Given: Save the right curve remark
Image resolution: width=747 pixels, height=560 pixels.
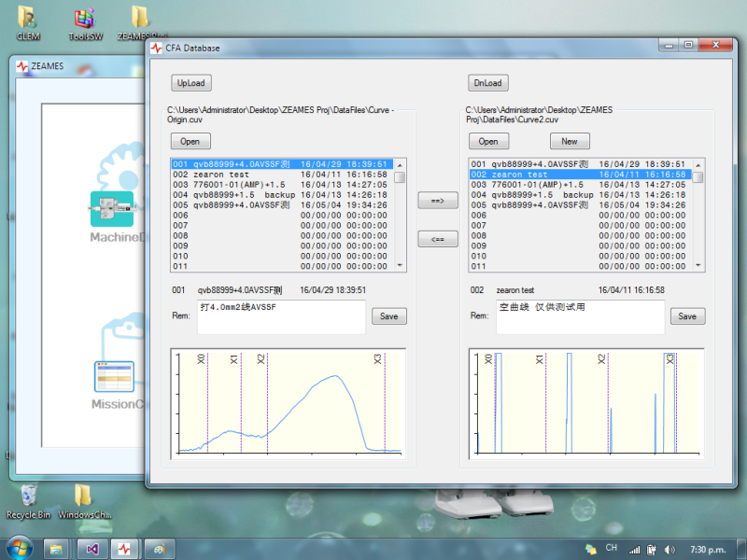Looking at the screenshot, I should tap(687, 316).
